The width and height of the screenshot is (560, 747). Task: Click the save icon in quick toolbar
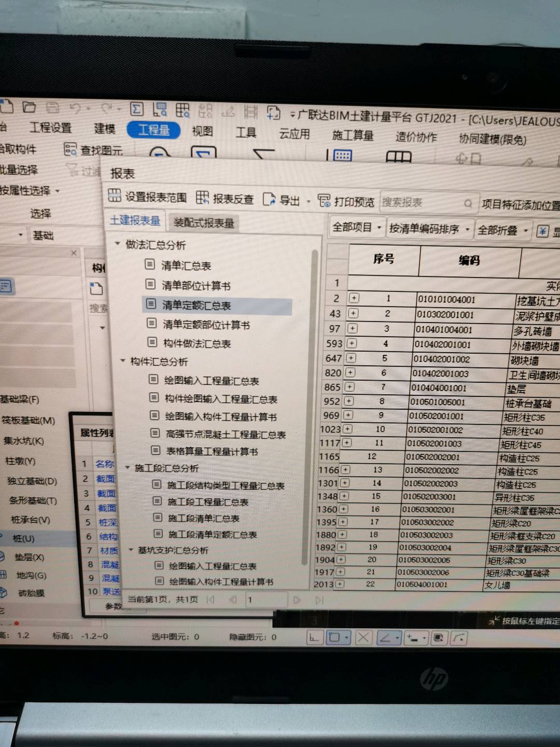53,107
